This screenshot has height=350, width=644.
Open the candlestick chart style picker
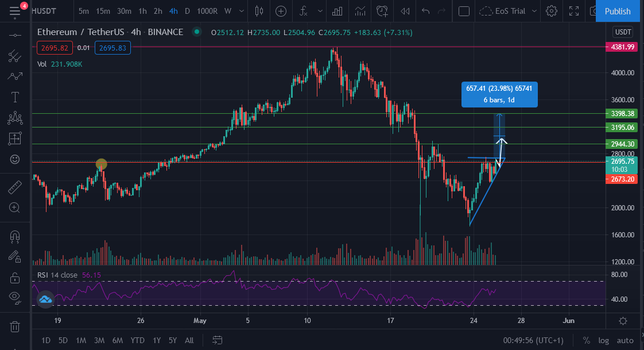tap(259, 11)
